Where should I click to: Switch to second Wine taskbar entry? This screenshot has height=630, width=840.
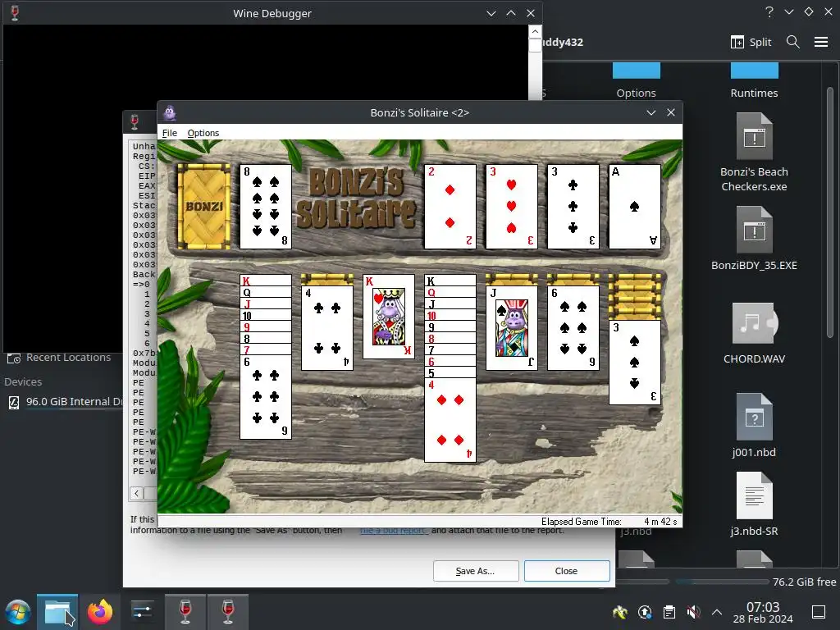pyautogui.click(x=228, y=612)
